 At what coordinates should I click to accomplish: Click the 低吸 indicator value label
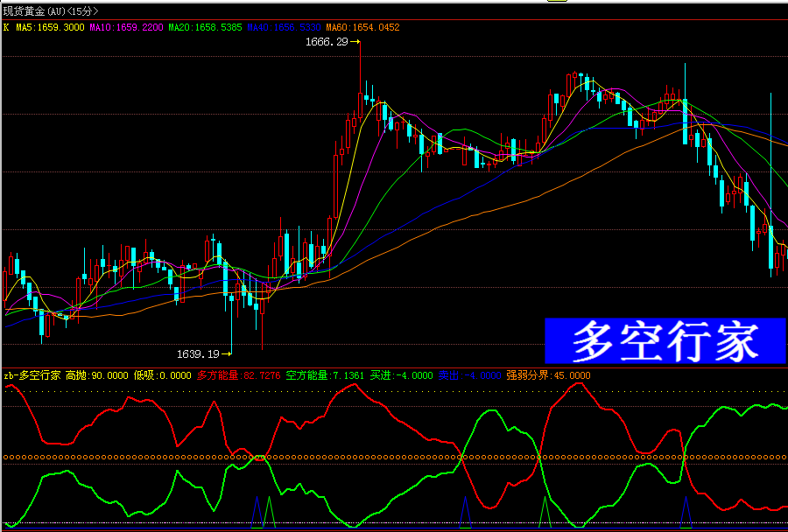162,375
